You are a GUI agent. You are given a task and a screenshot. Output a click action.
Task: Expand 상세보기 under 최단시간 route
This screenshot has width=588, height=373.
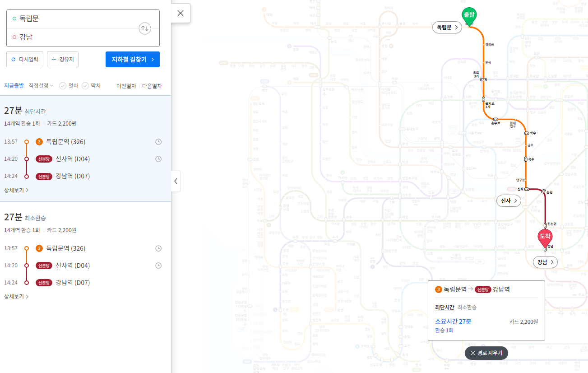coord(16,190)
